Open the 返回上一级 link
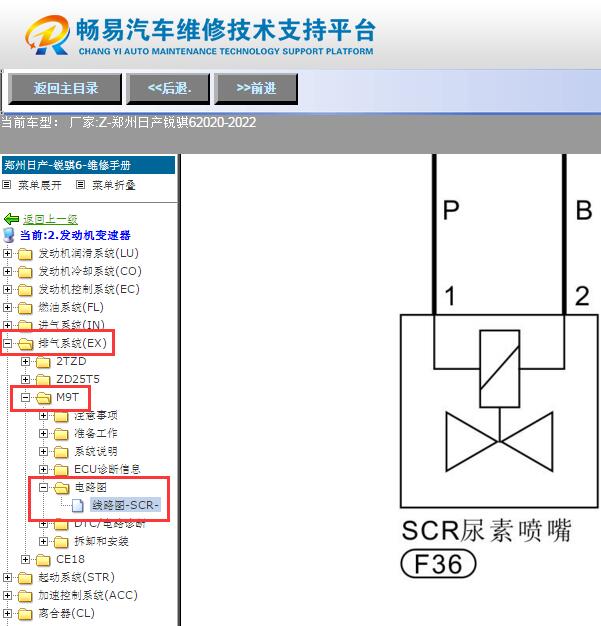 pyautogui.click(x=50, y=219)
